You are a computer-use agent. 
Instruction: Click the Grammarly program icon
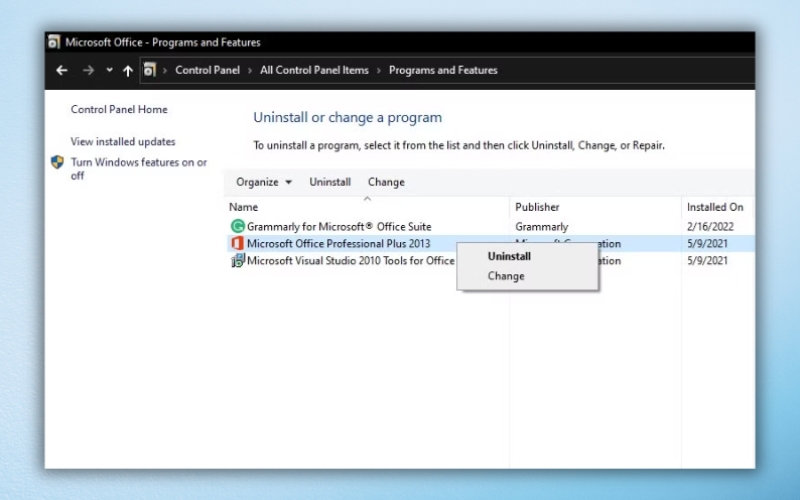237,227
